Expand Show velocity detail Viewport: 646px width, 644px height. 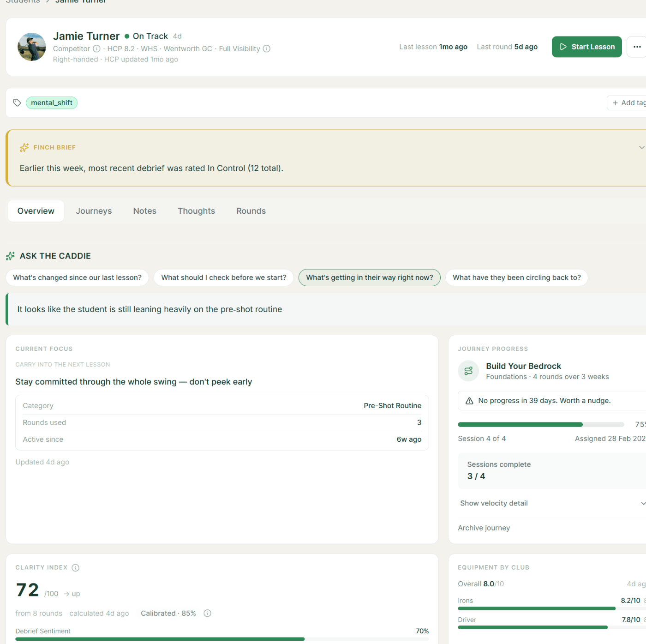click(x=552, y=503)
